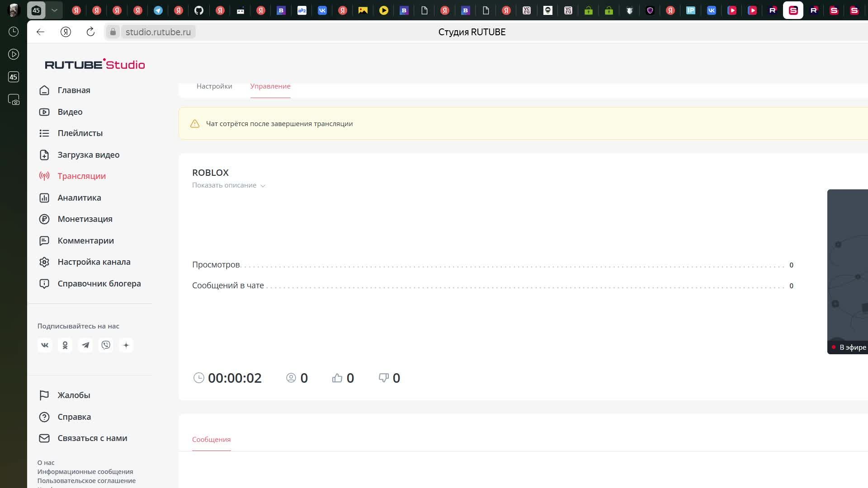This screenshot has height=488, width=868.
Task: Open the Видео section icon
Action: coord(44,112)
